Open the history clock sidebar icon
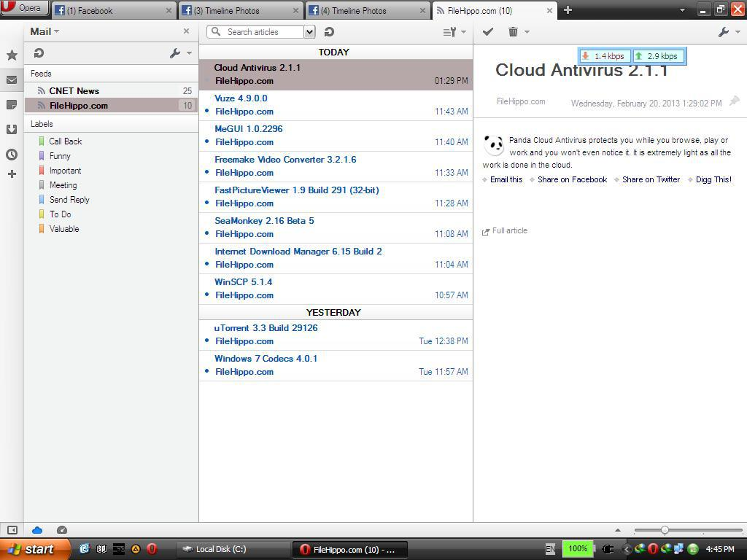 click(12, 155)
